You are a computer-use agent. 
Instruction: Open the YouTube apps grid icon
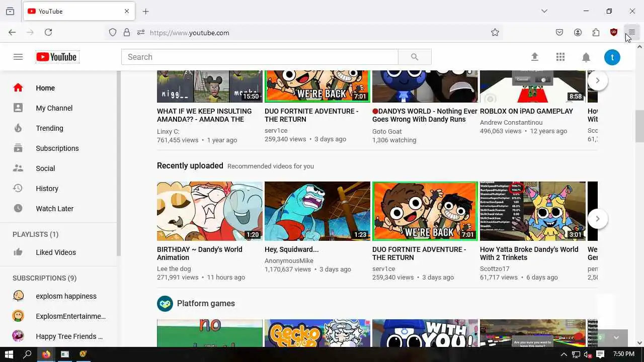click(x=560, y=57)
